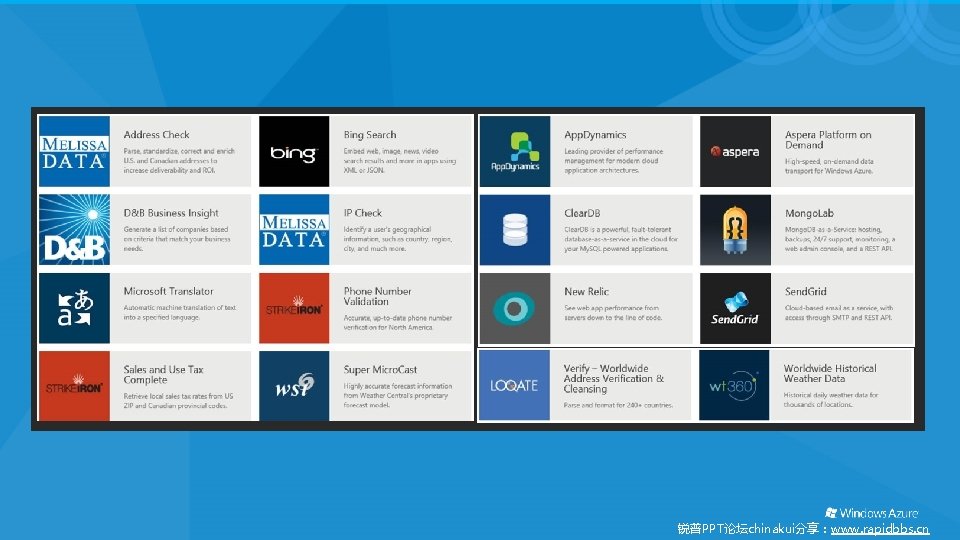Click description 'Embed web, image, news, video'
Viewport: 960px width, 540px height.
click(399, 160)
